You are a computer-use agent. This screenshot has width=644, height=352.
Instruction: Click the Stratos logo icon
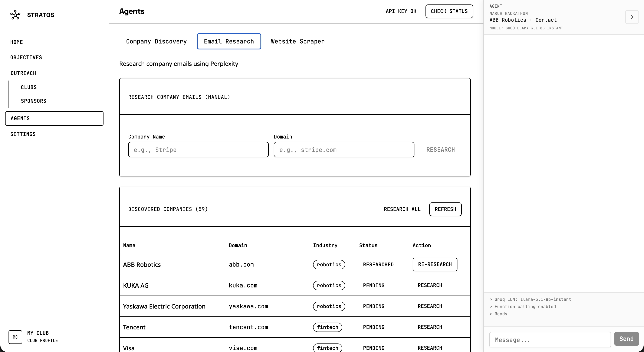click(15, 15)
